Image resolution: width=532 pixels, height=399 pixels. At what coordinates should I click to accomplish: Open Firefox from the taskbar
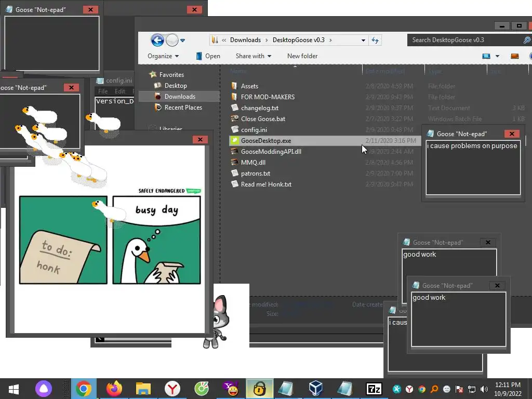[114, 389]
